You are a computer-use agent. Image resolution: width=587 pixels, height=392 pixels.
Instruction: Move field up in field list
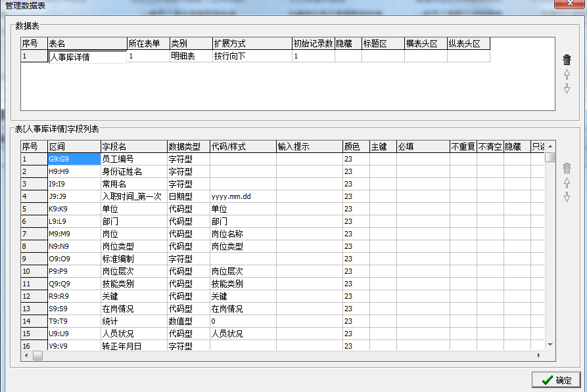pyautogui.click(x=567, y=183)
